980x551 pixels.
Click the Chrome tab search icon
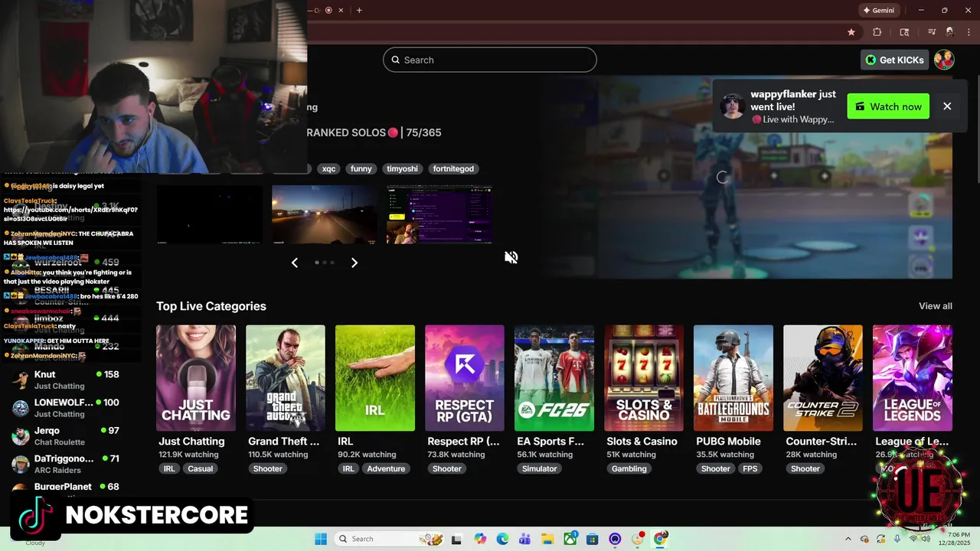point(904,32)
